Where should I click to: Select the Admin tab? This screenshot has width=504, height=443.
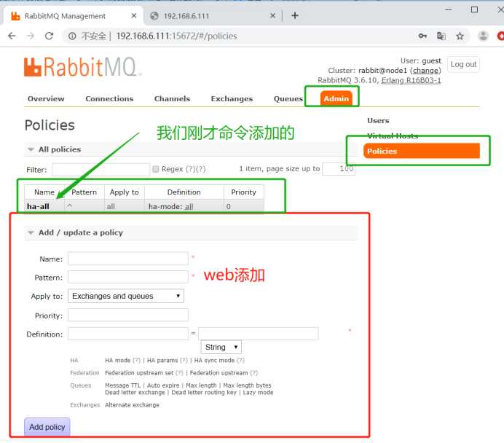336,98
